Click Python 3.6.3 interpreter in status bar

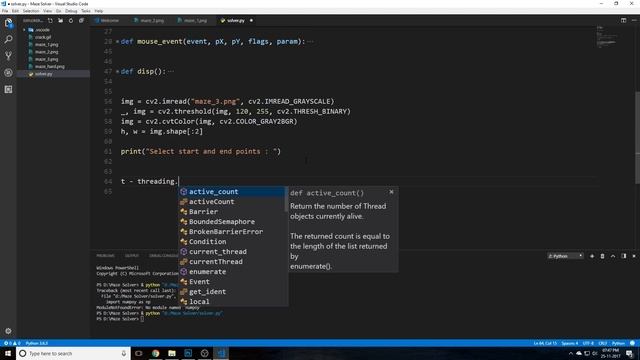[37, 343]
